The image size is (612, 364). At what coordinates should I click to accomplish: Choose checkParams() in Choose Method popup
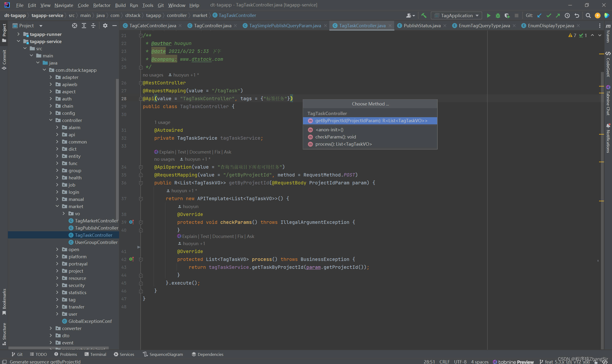[x=370, y=137]
